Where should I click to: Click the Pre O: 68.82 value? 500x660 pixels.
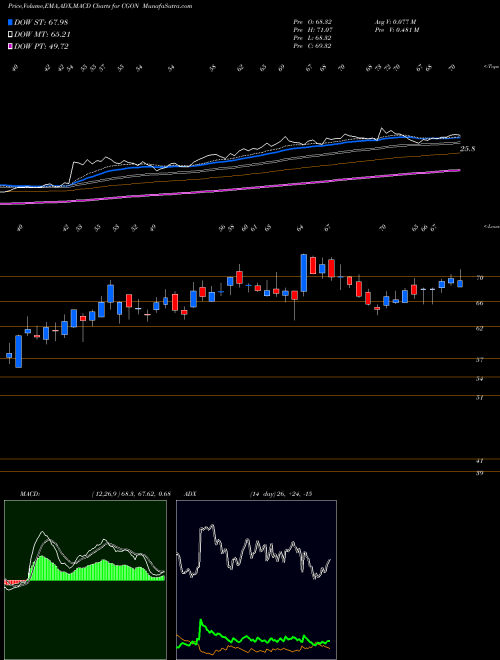click(312, 22)
